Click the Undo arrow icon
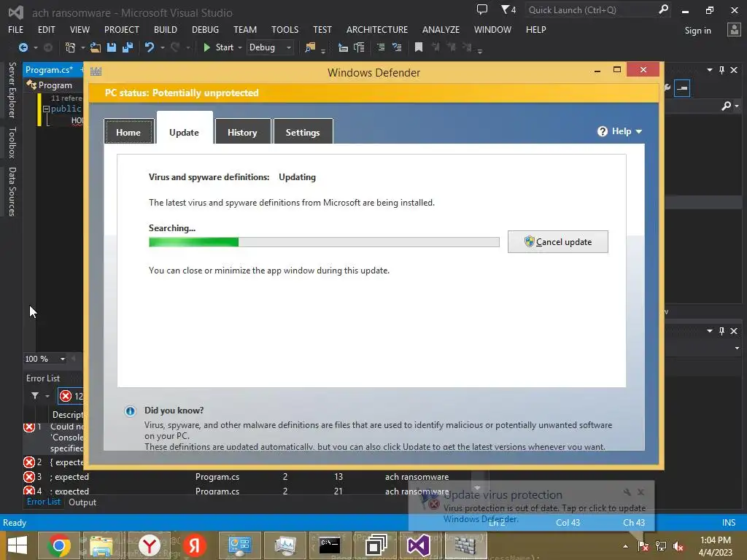Screen dimensions: 747x560 pyautogui.click(x=149, y=47)
